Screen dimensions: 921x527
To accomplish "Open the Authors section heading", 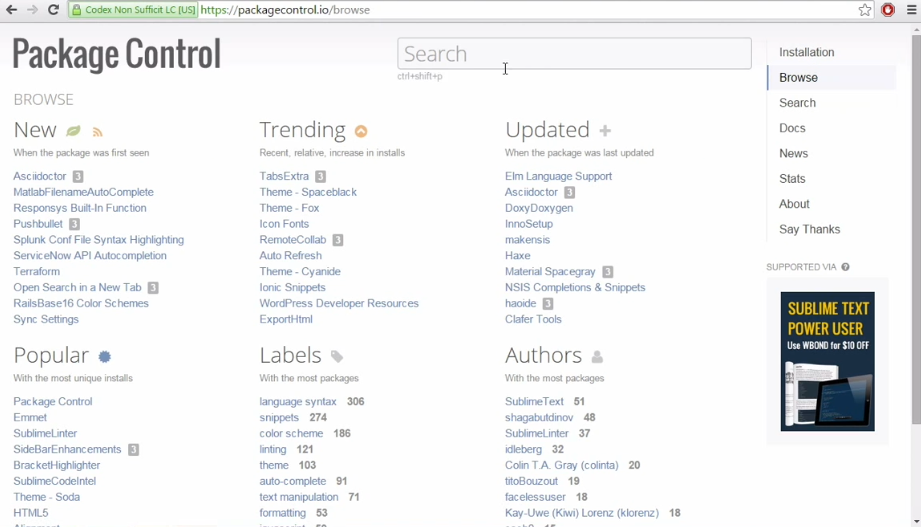I will point(543,355).
